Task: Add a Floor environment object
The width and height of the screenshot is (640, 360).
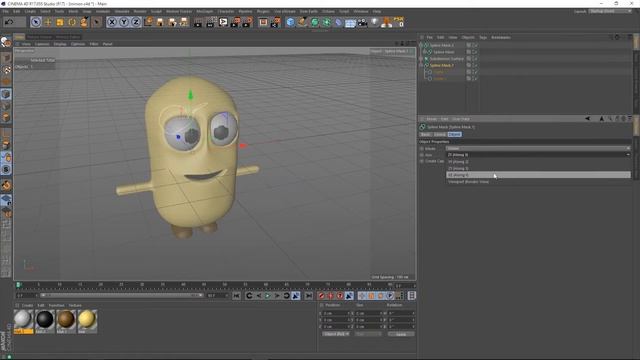Action: pyautogui.click(x=350, y=22)
